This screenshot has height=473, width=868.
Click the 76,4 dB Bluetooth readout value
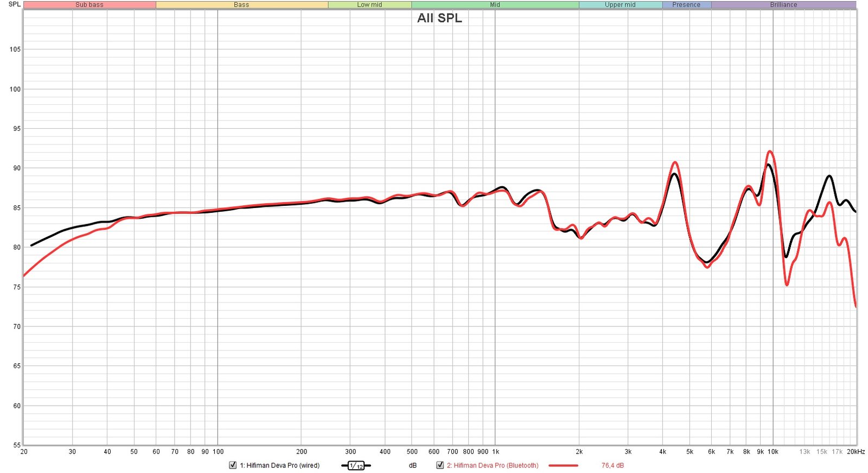pyautogui.click(x=612, y=465)
